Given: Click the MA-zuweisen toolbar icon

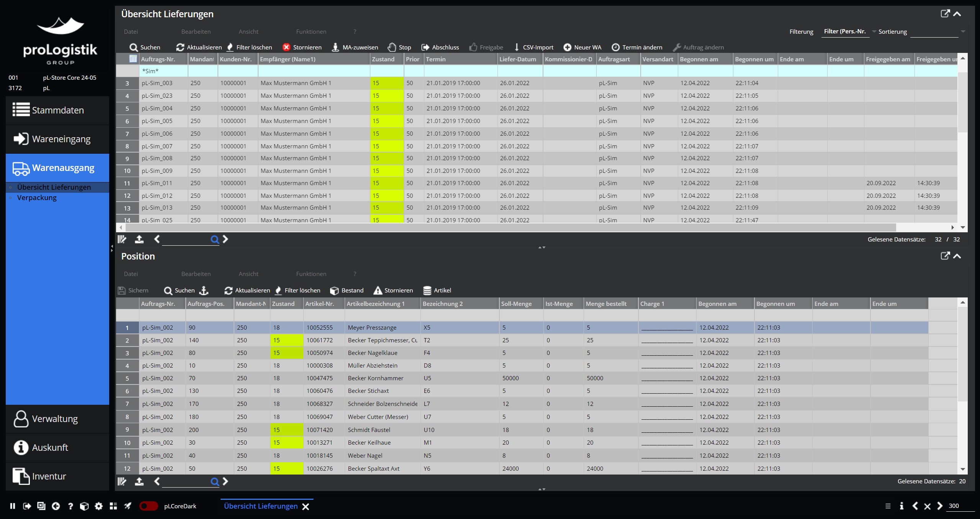Looking at the screenshot, I should (335, 47).
